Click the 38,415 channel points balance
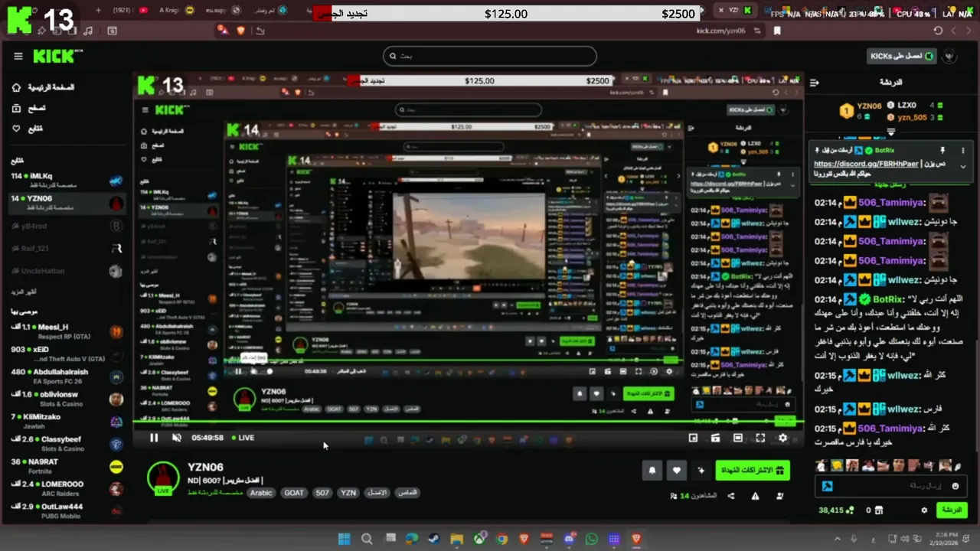 (x=836, y=510)
